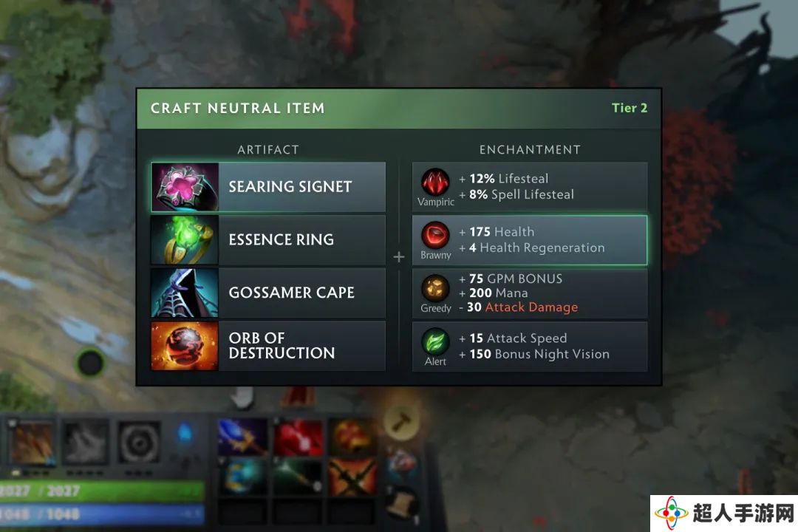Click the town portal scroll slot

(402, 502)
